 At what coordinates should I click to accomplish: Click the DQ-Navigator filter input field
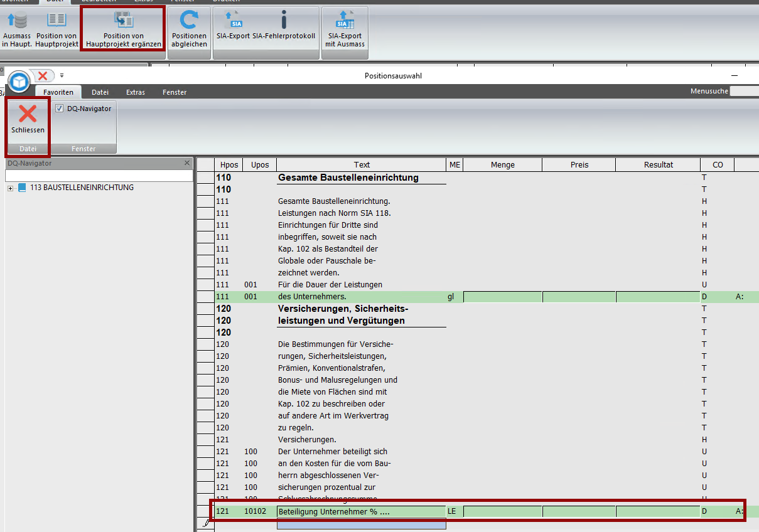[x=98, y=176]
